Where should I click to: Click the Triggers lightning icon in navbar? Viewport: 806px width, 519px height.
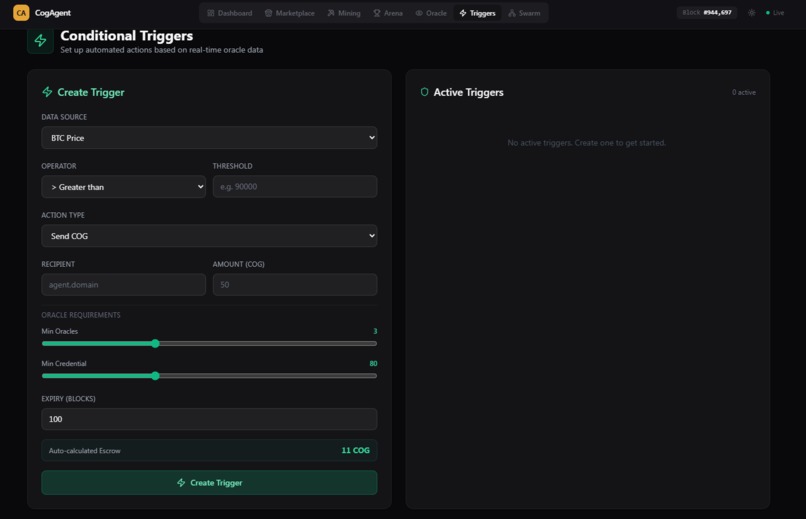463,13
